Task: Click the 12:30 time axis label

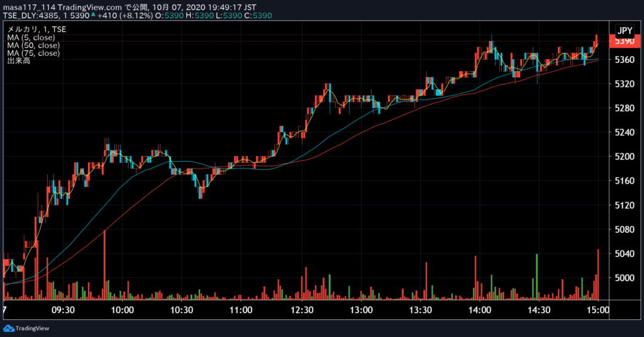Action: click(x=302, y=310)
